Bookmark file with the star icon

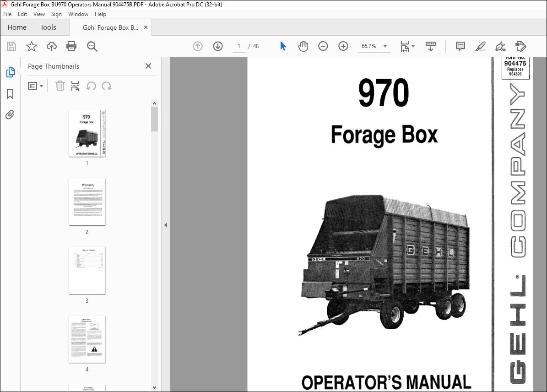pyautogui.click(x=32, y=46)
